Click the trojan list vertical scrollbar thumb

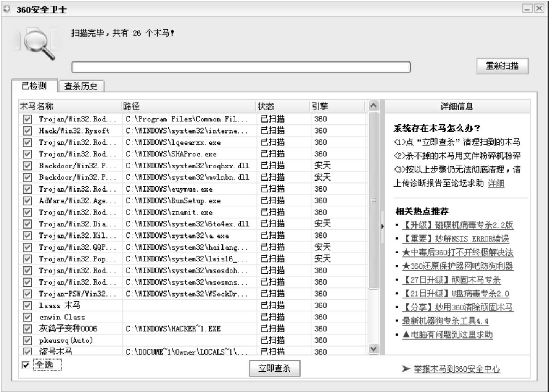374,200
